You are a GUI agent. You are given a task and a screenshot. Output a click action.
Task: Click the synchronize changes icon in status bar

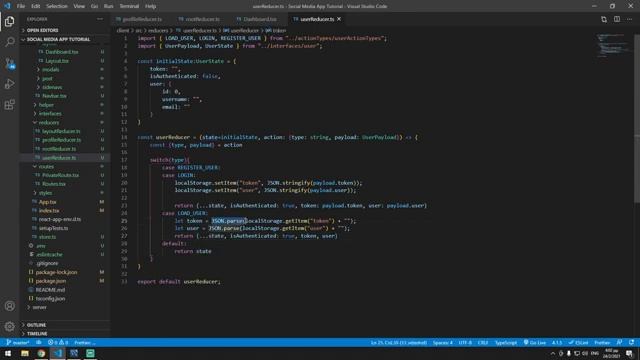click(39, 342)
